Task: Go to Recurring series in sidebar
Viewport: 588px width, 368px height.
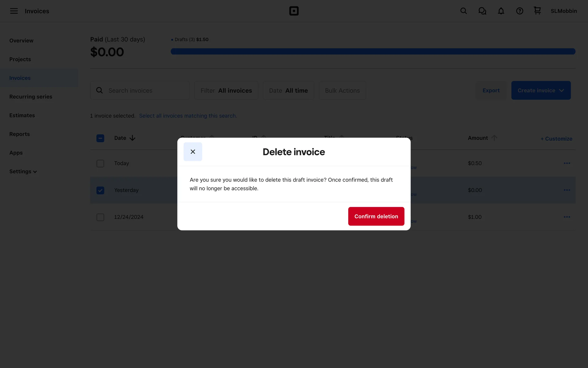Action: pyautogui.click(x=31, y=97)
